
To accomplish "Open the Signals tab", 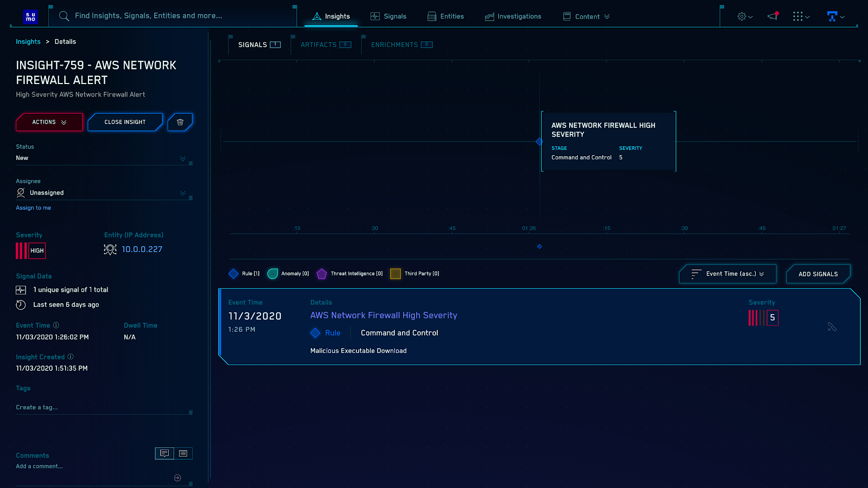I will [388, 16].
